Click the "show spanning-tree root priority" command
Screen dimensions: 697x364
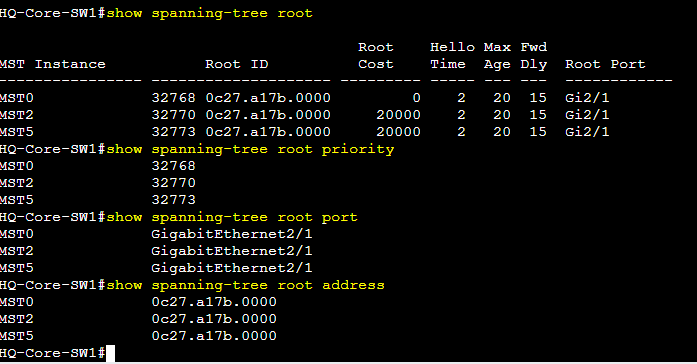[250, 149]
